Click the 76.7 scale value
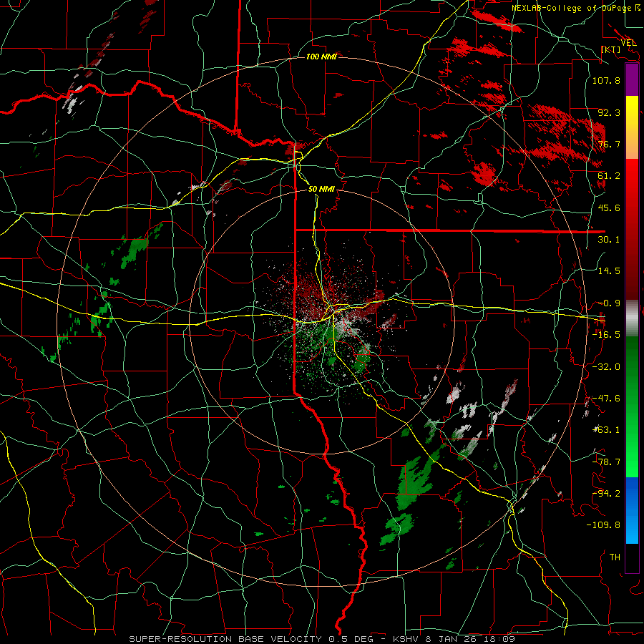This screenshot has height=644, width=644. point(609,144)
